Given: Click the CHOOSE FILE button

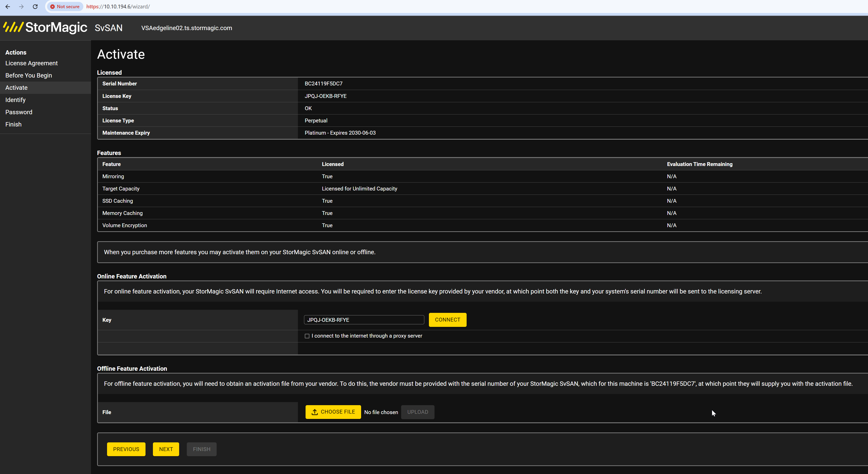Looking at the screenshot, I should (333, 412).
